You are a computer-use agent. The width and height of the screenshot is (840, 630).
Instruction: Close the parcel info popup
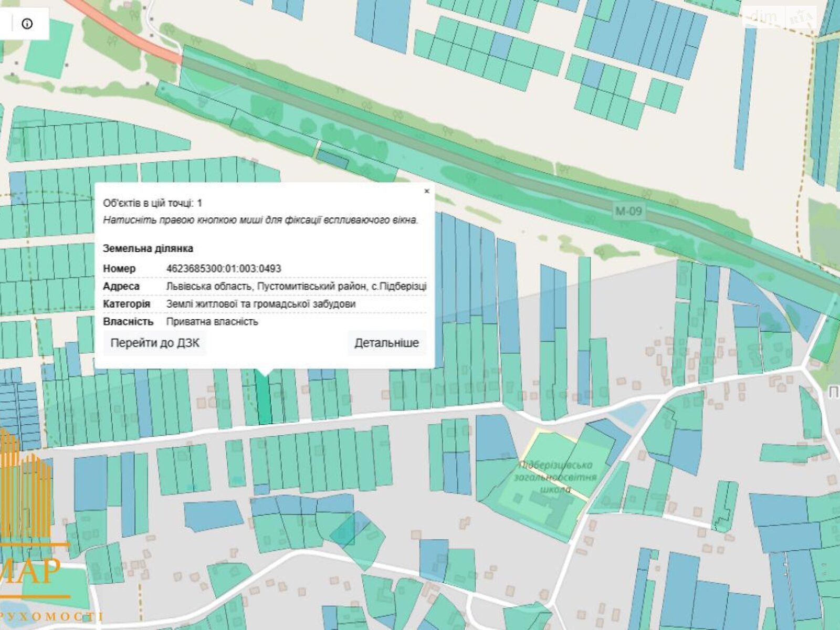coord(427,191)
